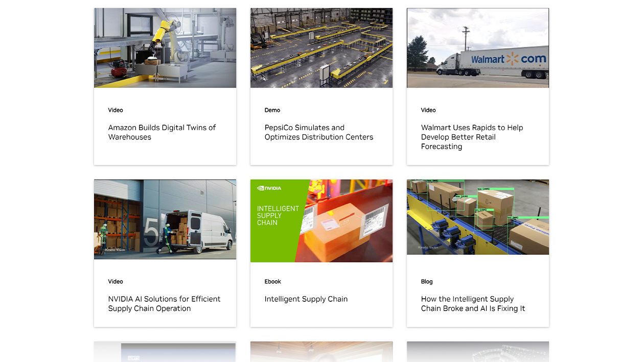Open the PepsiCo Simulates and Optimizes Distribution Centers demo
644x362 pixels.
click(x=318, y=132)
